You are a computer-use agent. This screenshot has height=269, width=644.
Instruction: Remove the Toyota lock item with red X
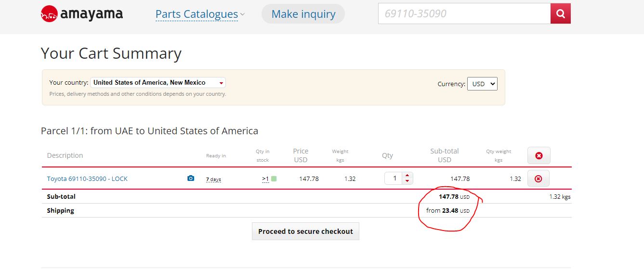coord(539,179)
